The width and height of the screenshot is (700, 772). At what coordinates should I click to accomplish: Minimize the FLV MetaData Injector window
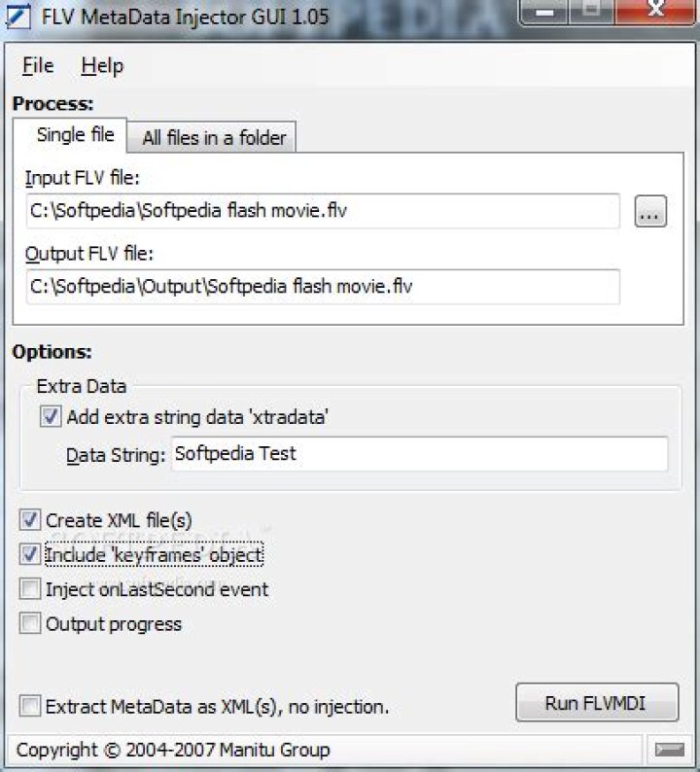543,12
